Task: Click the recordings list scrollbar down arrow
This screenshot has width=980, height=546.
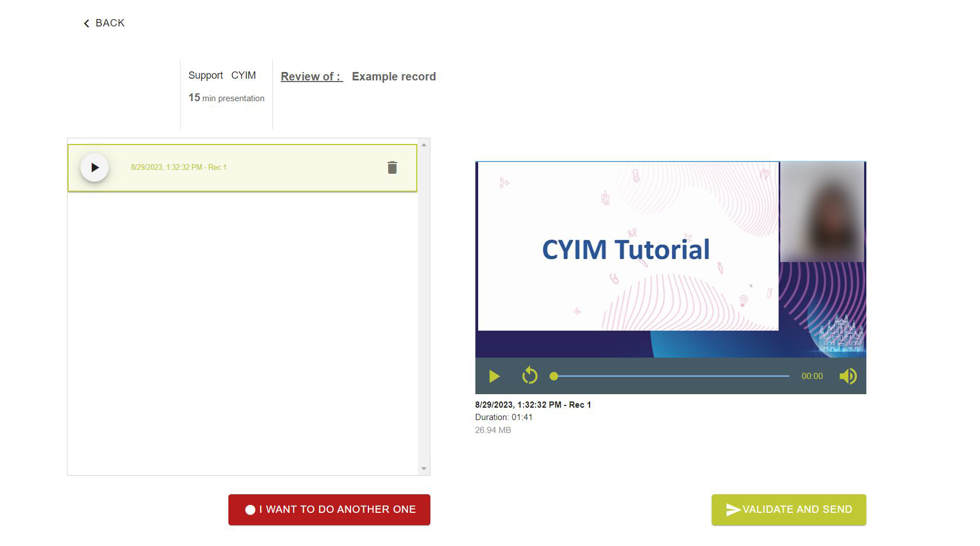Action: [x=424, y=468]
